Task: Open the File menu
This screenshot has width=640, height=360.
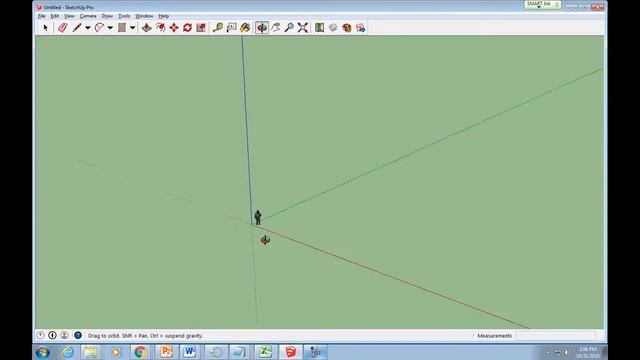Action: 41,16
